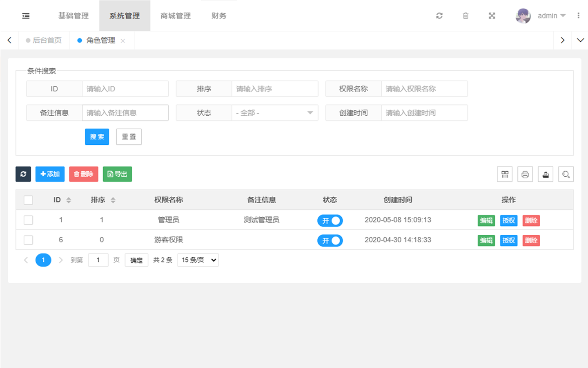Open the 状态 dropdown in search form
The image size is (588, 368).
coord(274,113)
